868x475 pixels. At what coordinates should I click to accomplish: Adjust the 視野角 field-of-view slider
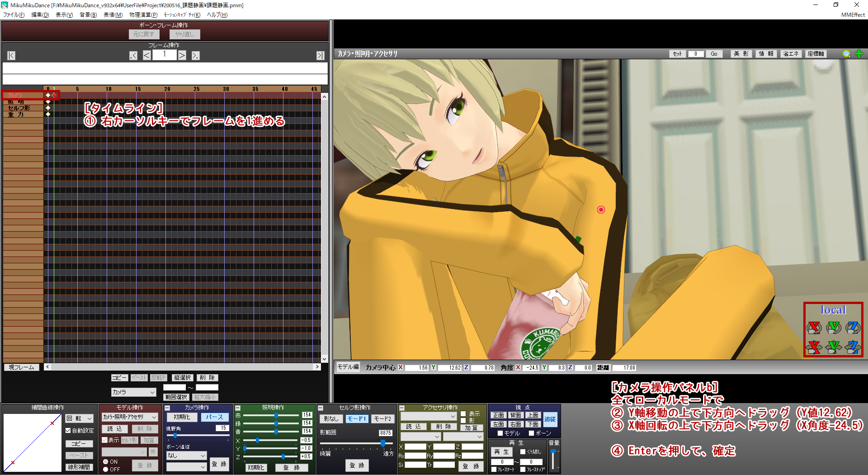[x=175, y=436]
